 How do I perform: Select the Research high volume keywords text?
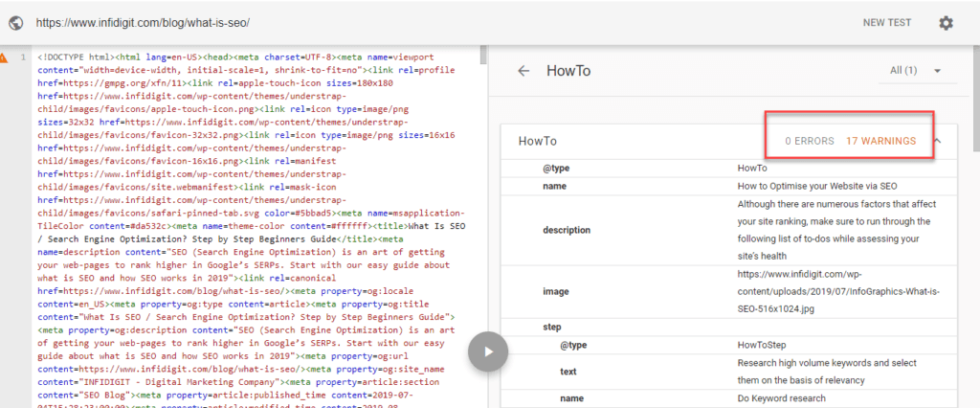point(827,372)
